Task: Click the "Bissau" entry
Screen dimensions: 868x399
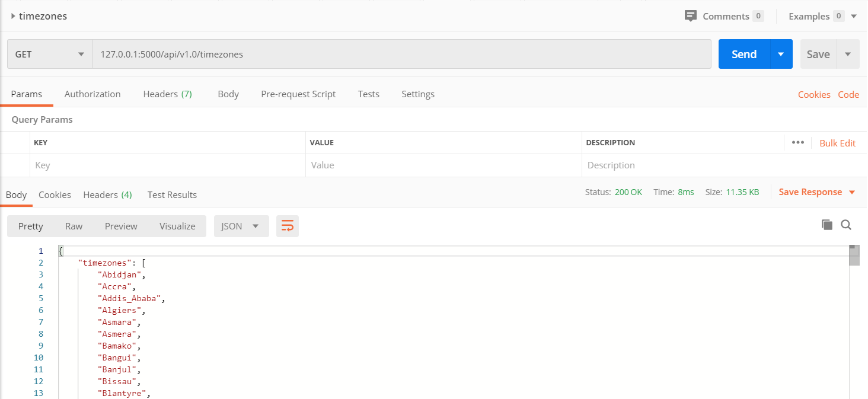Action: [117, 381]
